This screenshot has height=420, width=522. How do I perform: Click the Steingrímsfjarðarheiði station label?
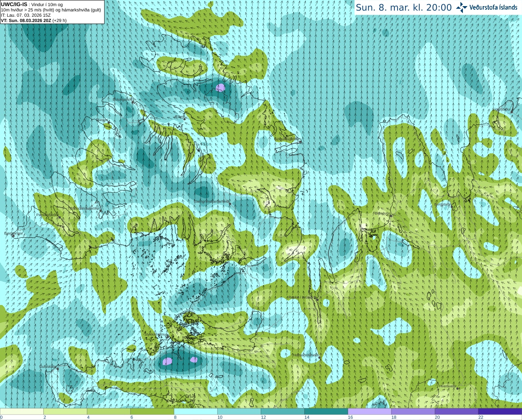(x=211, y=201)
